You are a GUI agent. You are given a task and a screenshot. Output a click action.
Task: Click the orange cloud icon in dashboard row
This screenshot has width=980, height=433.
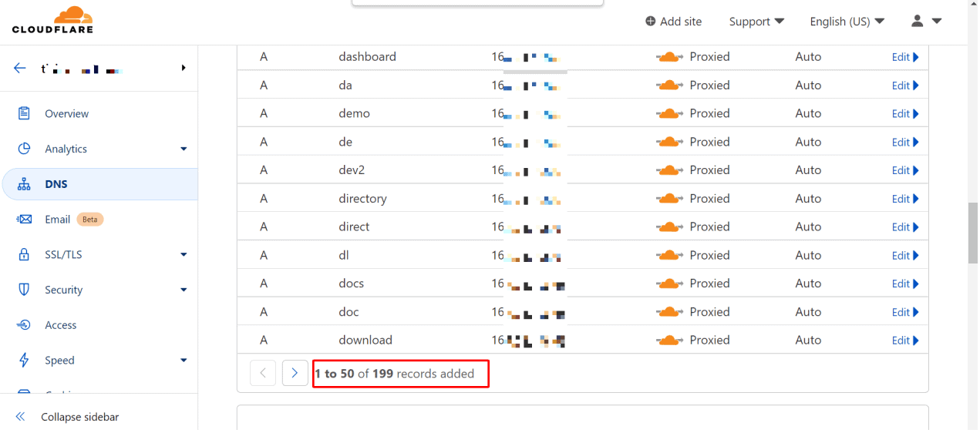tap(669, 57)
